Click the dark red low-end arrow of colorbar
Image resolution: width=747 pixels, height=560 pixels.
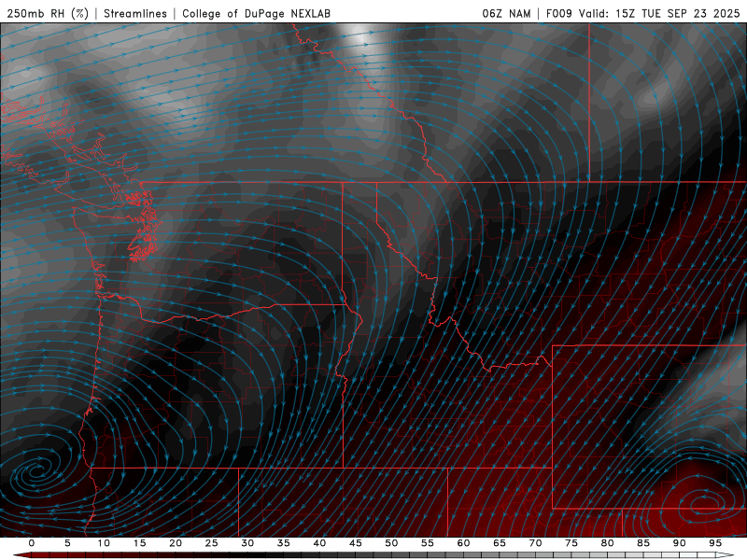pos(21,555)
